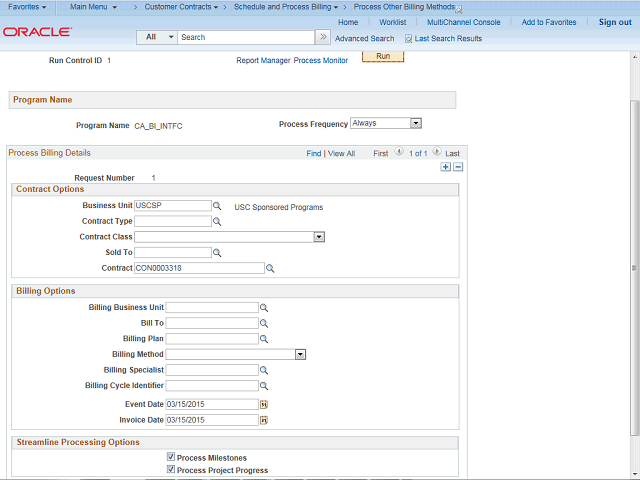
Task: Add a new row with plus icon
Action: (446, 167)
